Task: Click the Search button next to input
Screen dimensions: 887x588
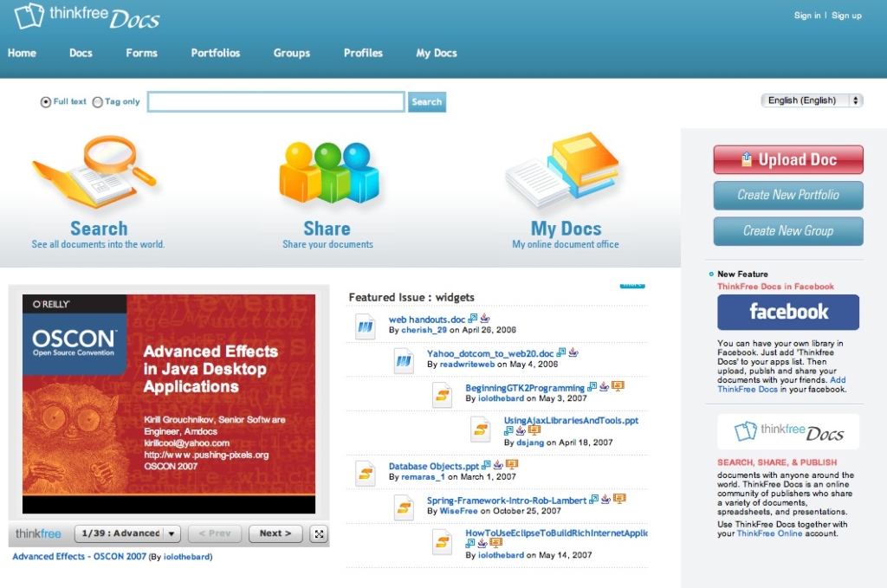Action: [427, 102]
